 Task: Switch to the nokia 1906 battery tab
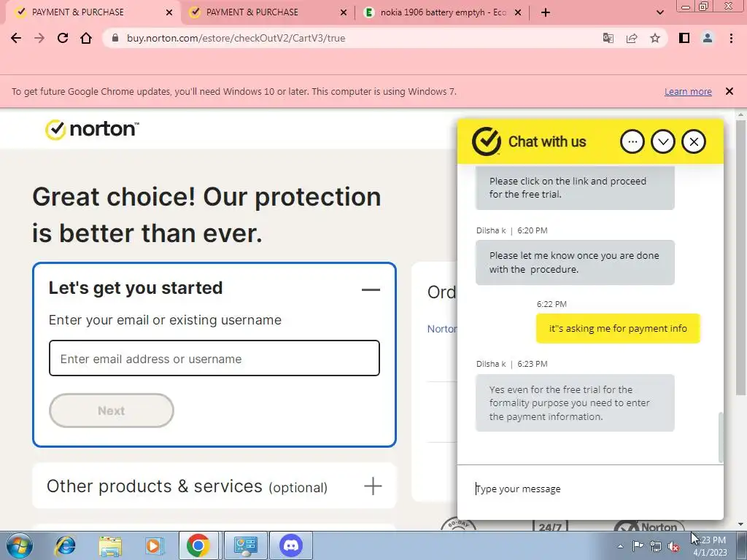click(442, 12)
